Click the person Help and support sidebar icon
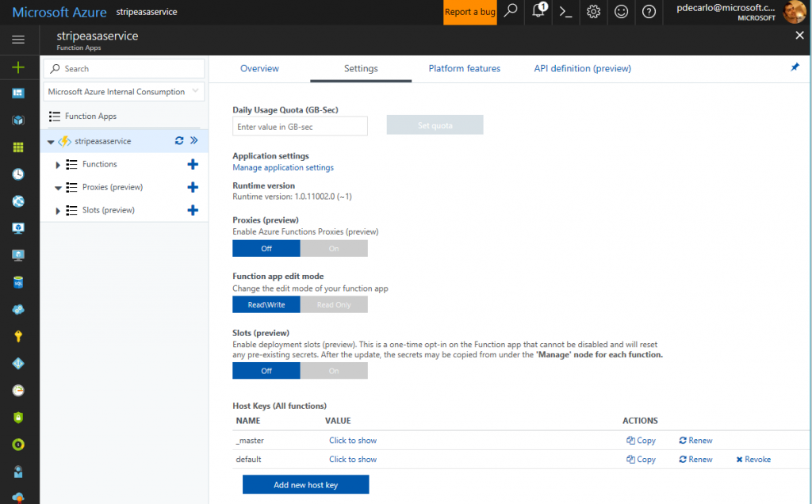 18,472
